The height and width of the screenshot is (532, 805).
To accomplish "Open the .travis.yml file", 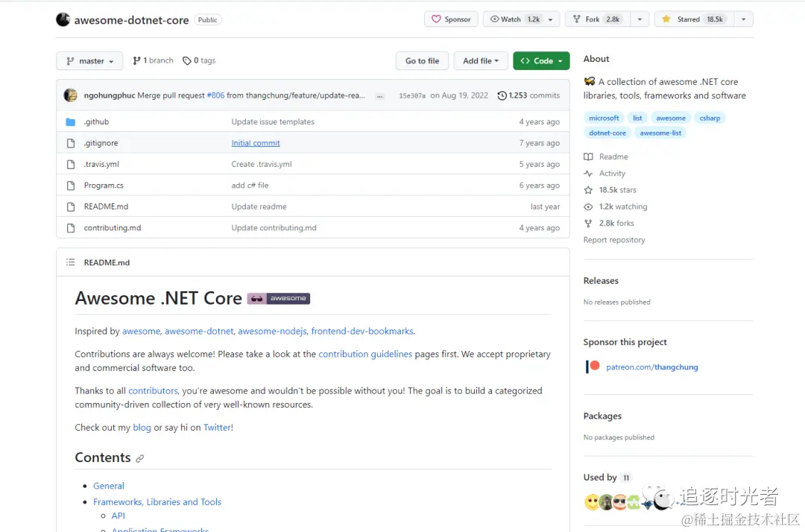I will click(101, 164).
